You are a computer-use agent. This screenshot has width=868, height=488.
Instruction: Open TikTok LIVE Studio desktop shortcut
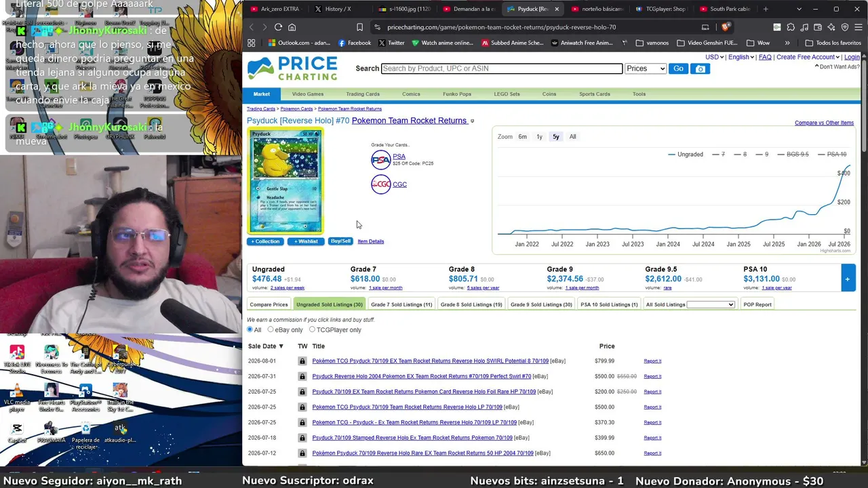tap(17, 359)
